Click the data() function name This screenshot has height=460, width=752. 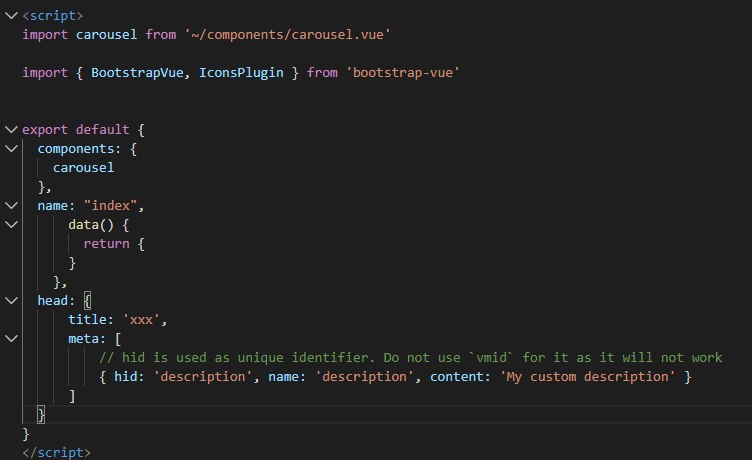click(x=83, y=224)
